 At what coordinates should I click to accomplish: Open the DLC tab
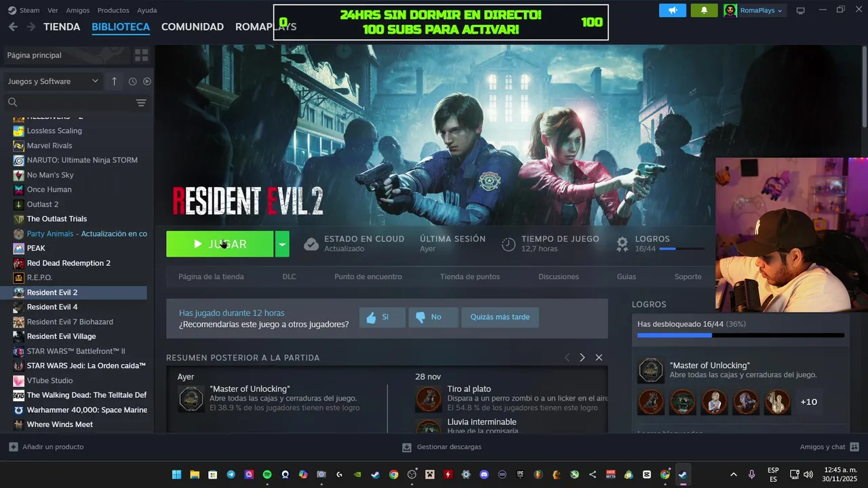pyautogui.click(x=290, y=277)
